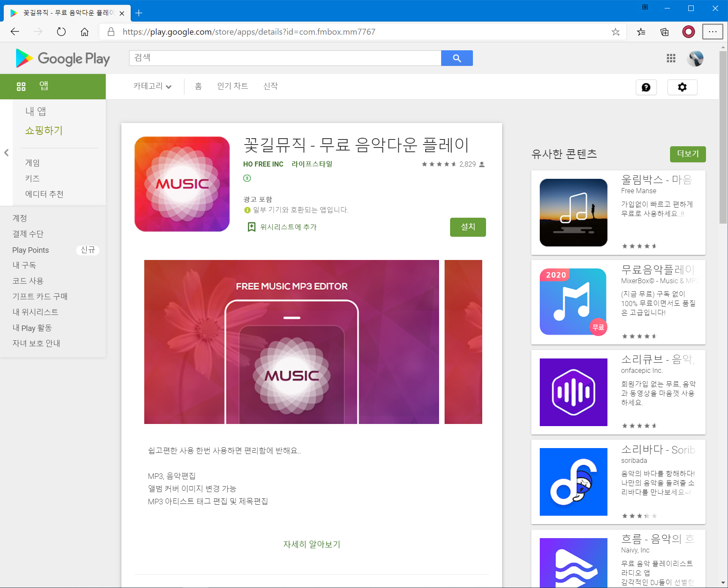This screenshot has width=728, height=588.
Task: Collapse sidebar with left chevron
Action: 6,153
